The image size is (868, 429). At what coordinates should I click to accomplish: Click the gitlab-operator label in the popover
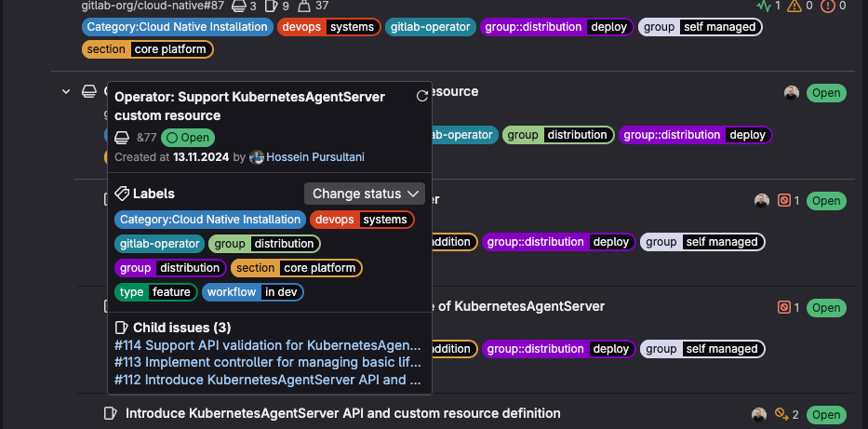tap(159, 244)
